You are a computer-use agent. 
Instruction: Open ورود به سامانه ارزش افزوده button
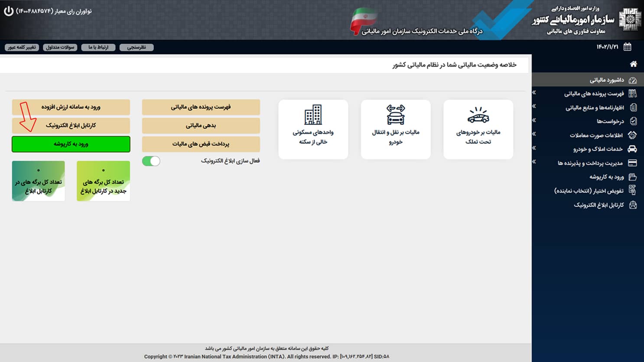pos(71,107)
